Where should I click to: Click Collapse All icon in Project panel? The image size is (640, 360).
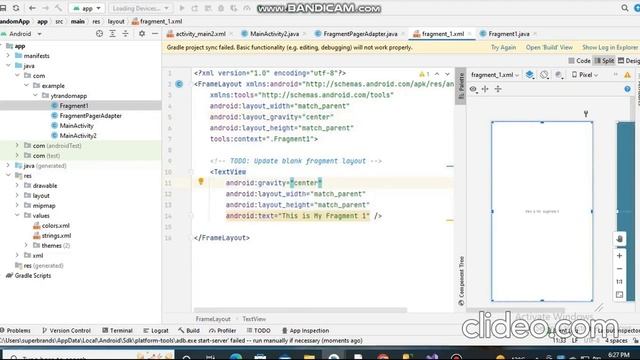125,34
